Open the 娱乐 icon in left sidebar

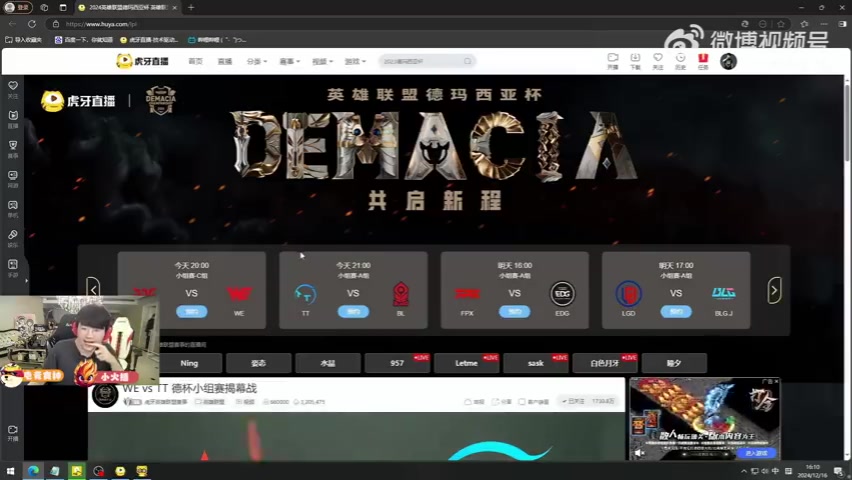click(x=13, y=239)
